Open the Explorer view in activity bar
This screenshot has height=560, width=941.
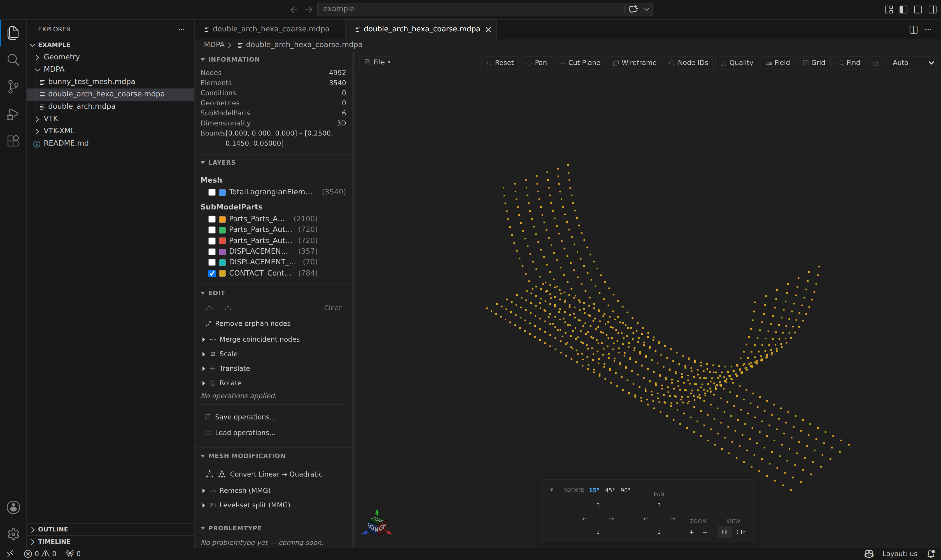click(13, 33)
